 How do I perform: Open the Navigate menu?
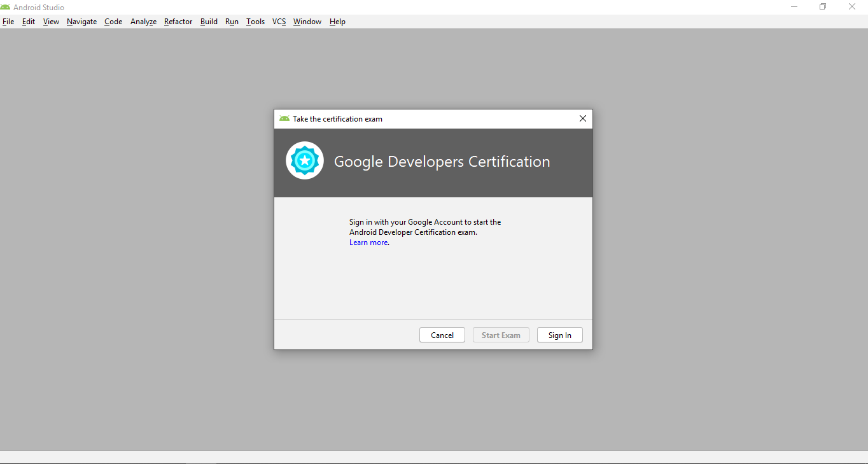[81, 22]
